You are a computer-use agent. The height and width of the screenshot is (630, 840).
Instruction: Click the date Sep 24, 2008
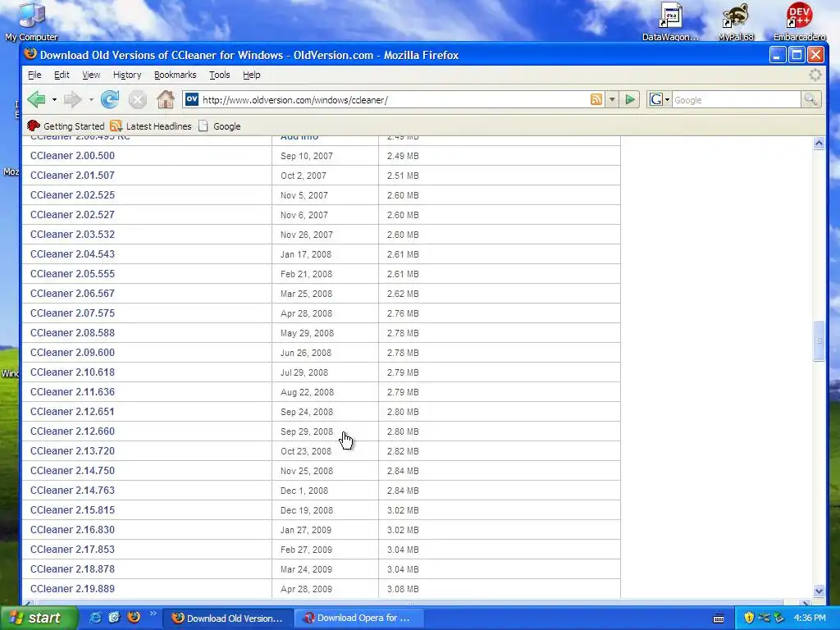pos(307,412)
